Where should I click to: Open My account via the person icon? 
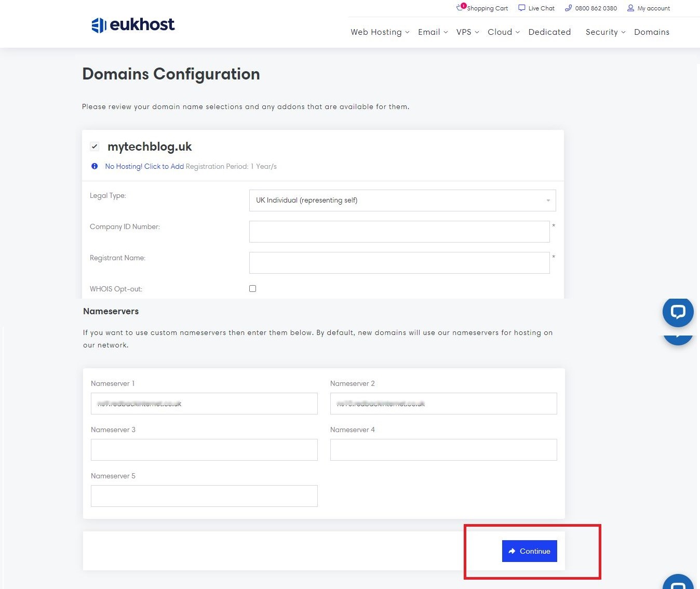click(630, 8)
